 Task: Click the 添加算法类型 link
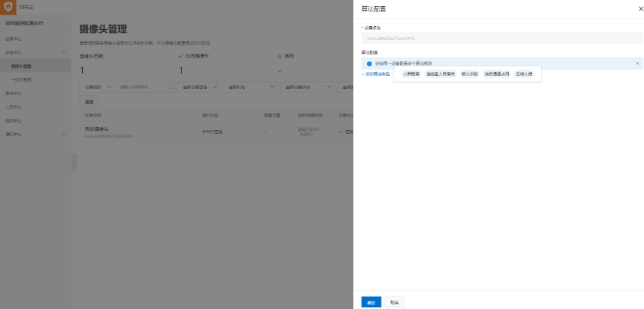(376, 74)
